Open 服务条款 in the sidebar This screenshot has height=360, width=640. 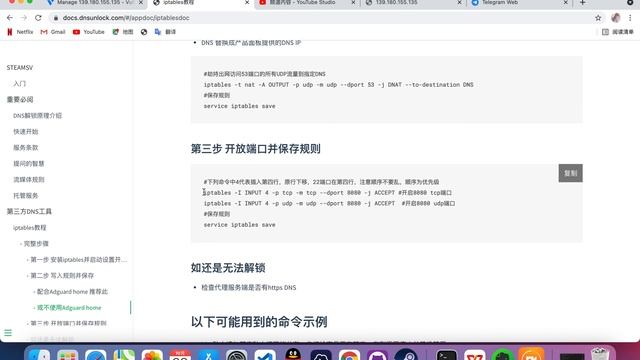pos(25,147)
